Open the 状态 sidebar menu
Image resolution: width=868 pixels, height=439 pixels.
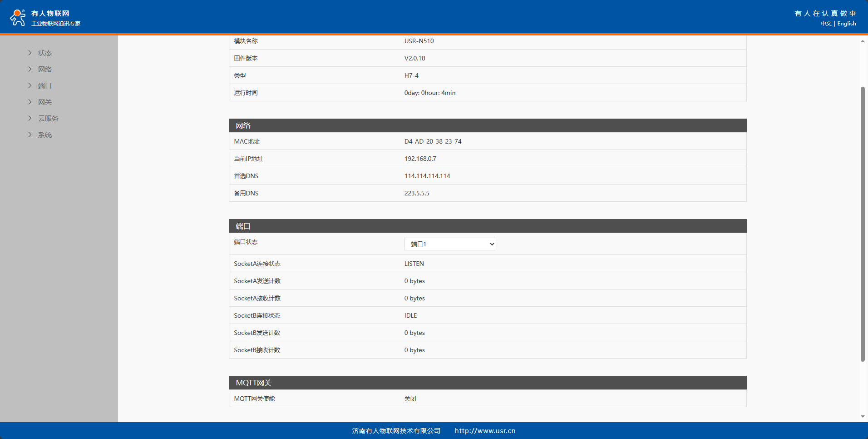click(x=45, y=53)
